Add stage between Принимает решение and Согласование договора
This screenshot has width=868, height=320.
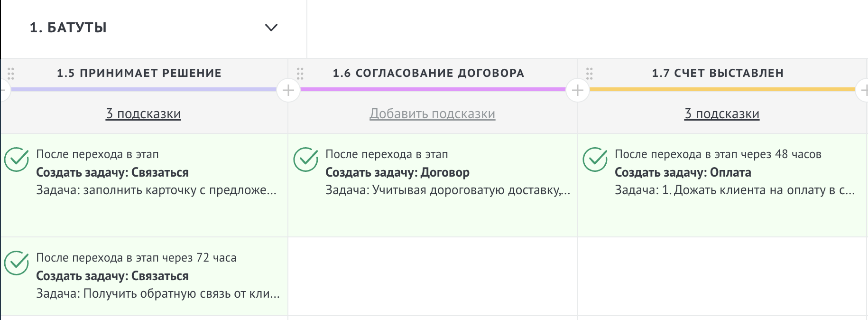point(288,90)
